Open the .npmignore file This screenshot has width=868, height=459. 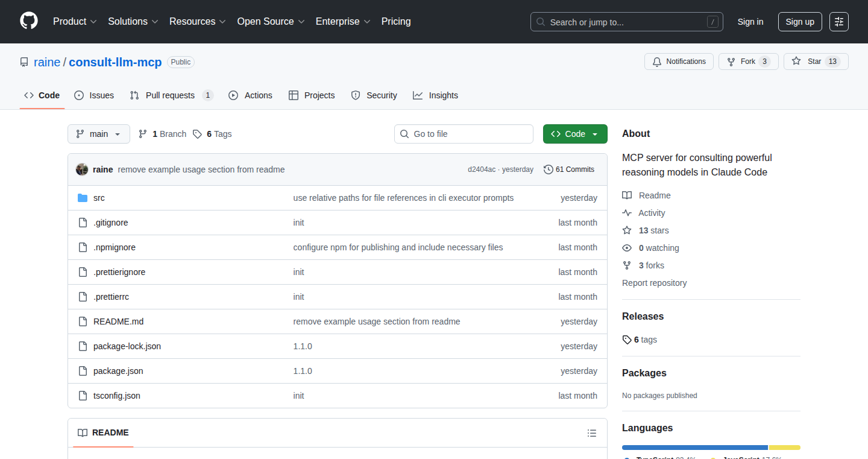click(x=115, y=247)
